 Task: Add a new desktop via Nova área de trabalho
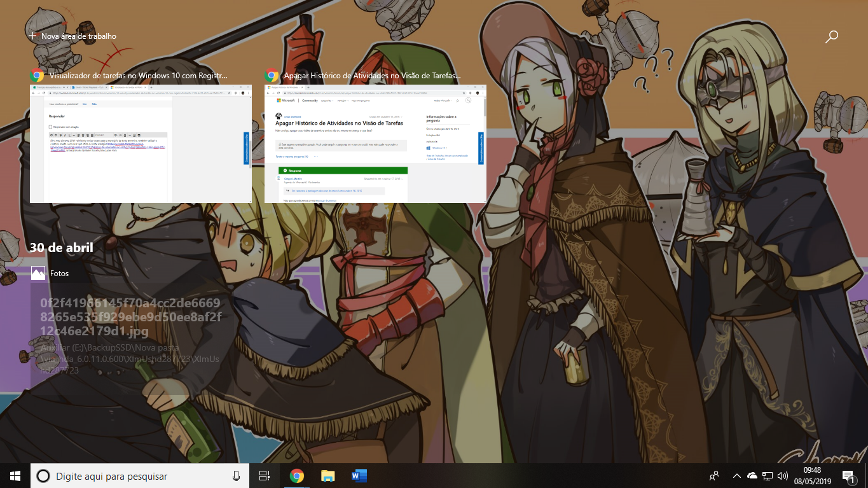[72, 36]
